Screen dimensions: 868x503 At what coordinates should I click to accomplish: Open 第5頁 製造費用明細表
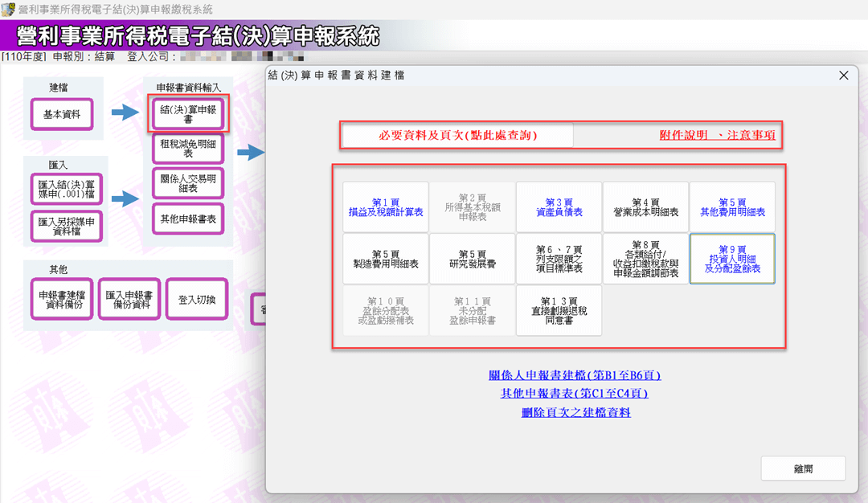click(x=386, y=259)
